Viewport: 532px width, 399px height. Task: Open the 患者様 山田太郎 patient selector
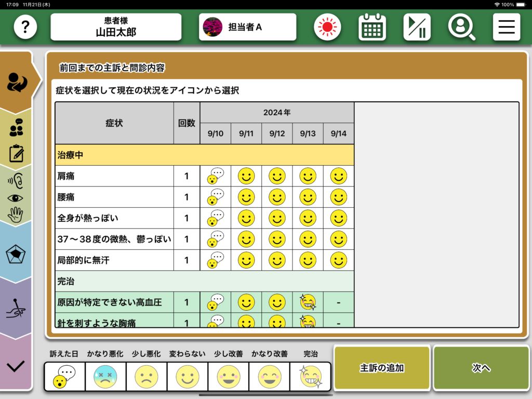(x=116, y=27)
